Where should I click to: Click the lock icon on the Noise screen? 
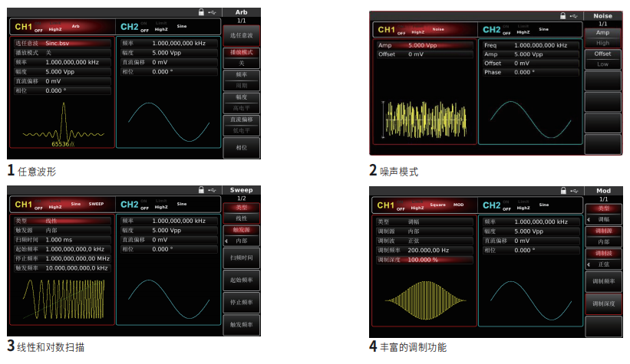(563, 15)
